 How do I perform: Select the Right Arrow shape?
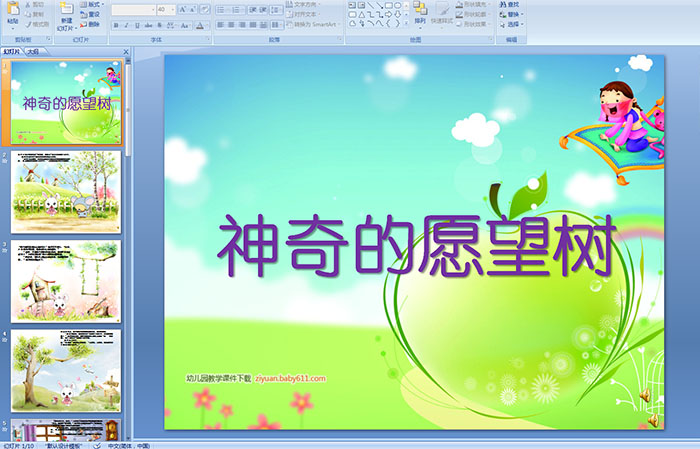click(388, 15)
